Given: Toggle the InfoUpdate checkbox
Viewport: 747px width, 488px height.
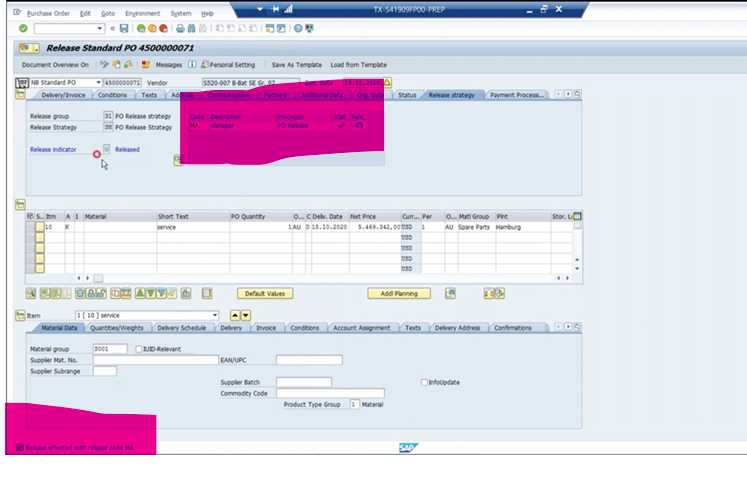Looking at the screenshot, I should point(424,382).
